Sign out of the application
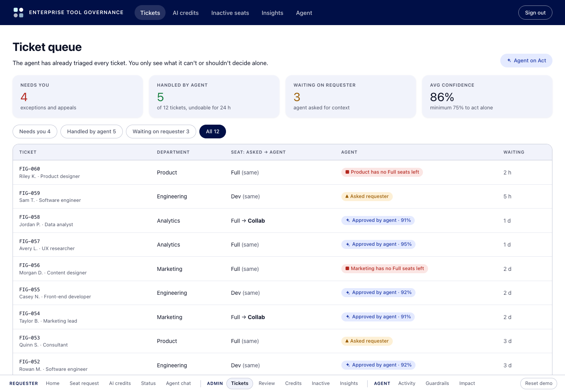Viewport: 565px width, 392px height. 535,13
